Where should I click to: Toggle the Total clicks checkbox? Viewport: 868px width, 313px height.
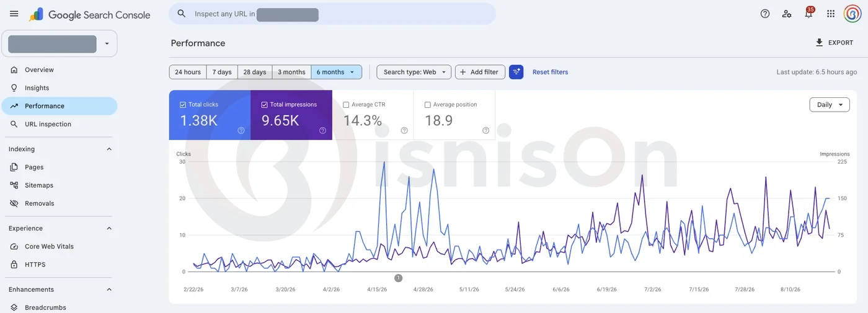183,105
